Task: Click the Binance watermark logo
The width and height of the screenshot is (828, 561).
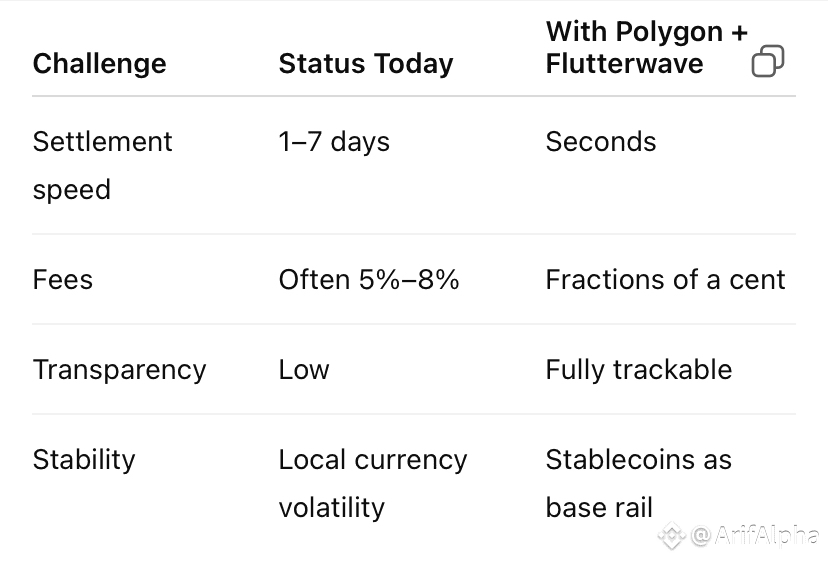Action: tap(672, 535)
